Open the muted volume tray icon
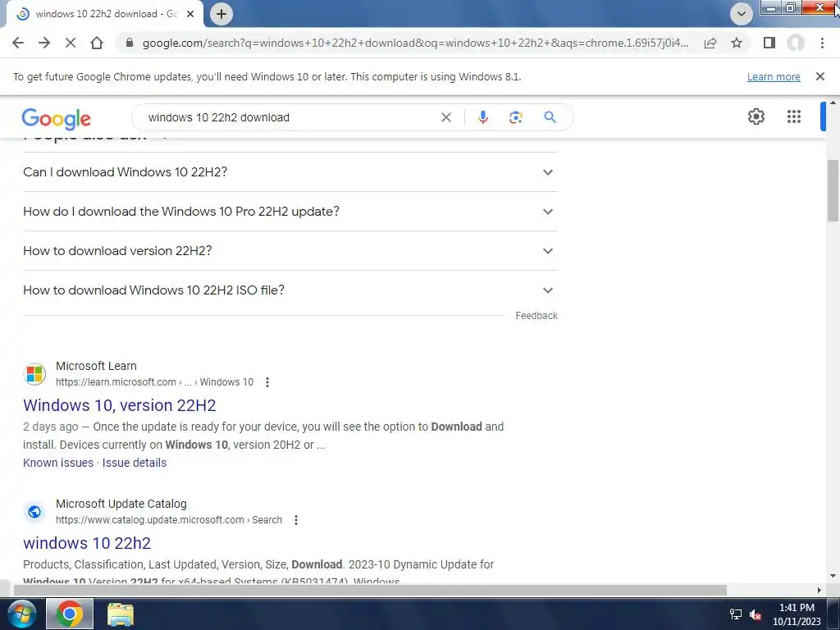The width and height of the screenshot is (840, 630). point(756,614)
